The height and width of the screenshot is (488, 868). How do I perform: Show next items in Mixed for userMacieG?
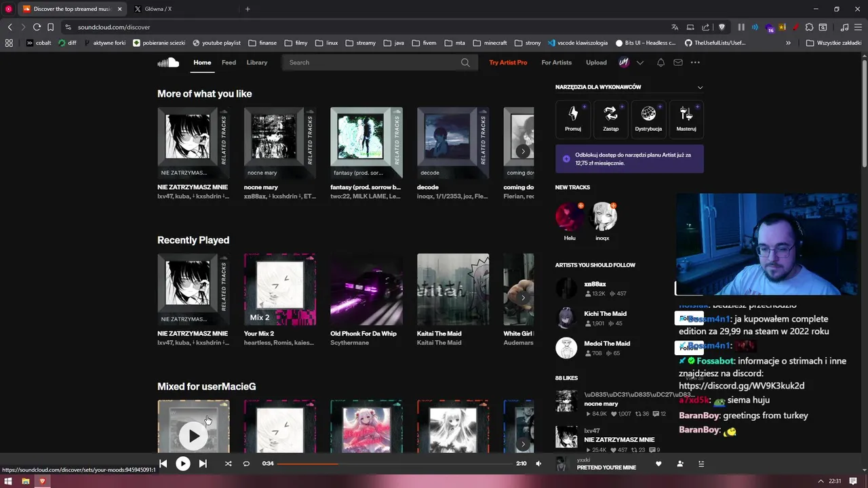[x=523, y=444]
